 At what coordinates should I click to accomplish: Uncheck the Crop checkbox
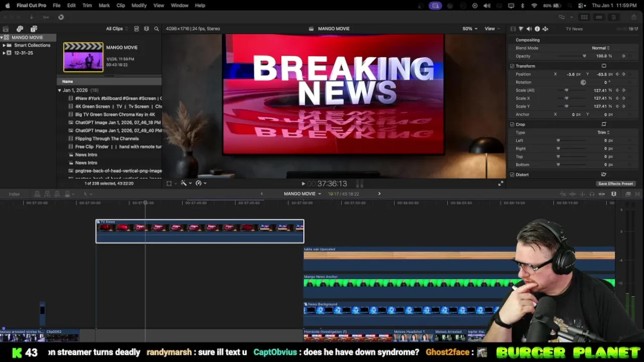pyautogui.click(x=512, y=124)
